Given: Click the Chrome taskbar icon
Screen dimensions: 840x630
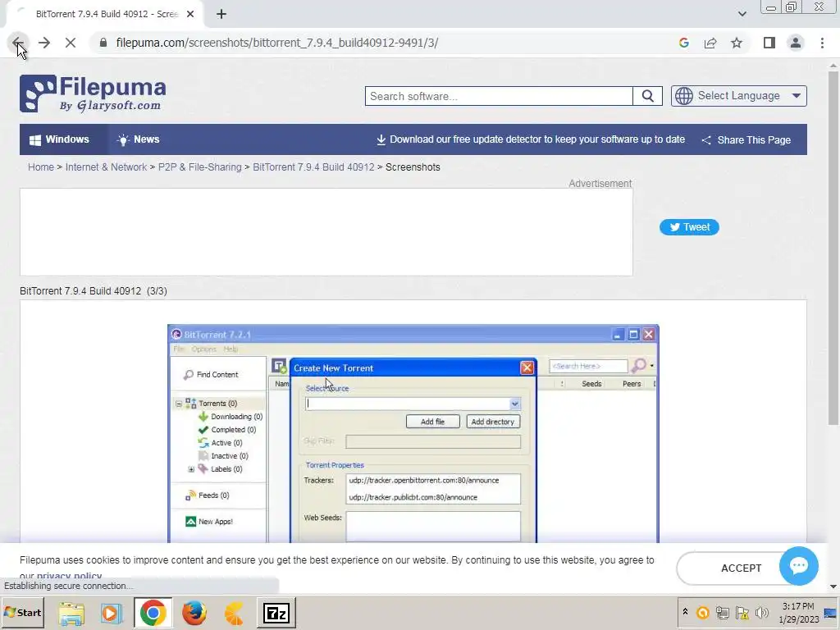Looking at the screenshot, I should coord(153,613).
